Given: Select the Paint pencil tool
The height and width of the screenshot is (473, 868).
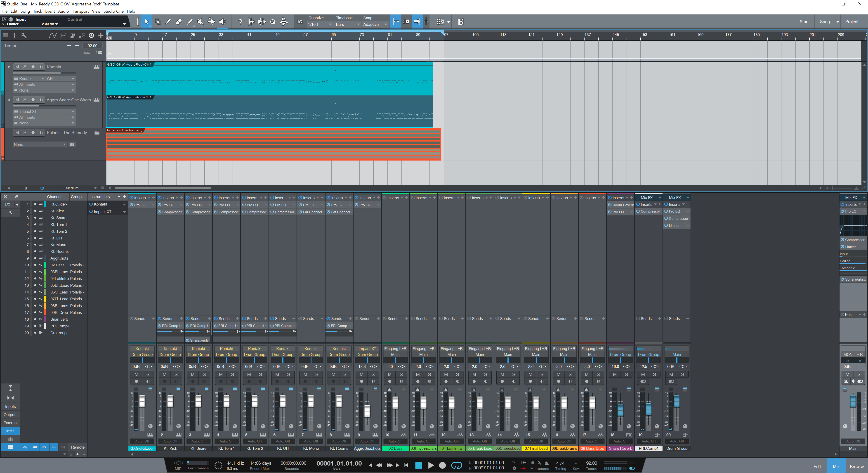Looking at the screenshot, I should coord(190,21).
